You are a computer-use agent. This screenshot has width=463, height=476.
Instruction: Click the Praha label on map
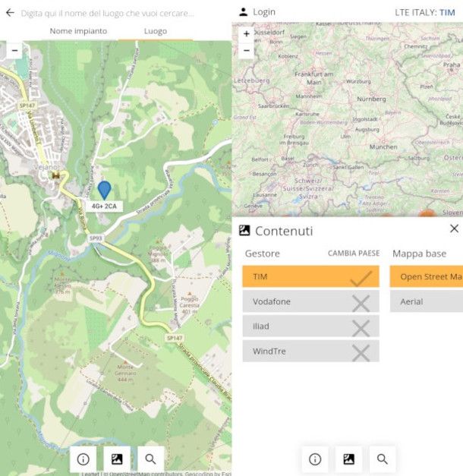click(x=452, y=65)
